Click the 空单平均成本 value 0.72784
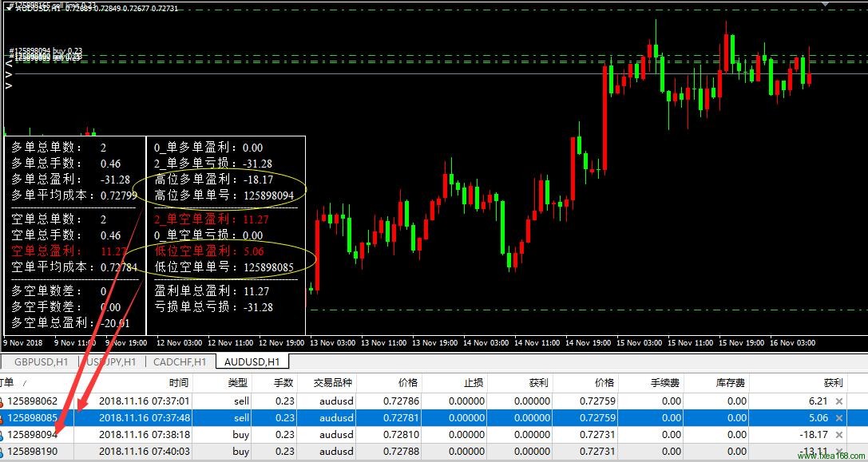 point(118,267)
